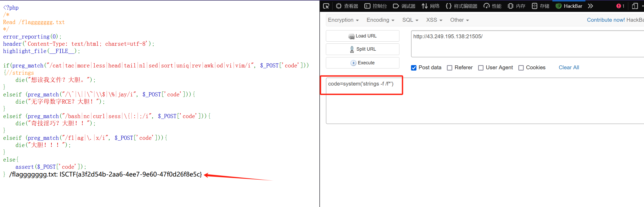Expand the Encoding dropdown menu

pyautogui.click(x=380, y=20)
